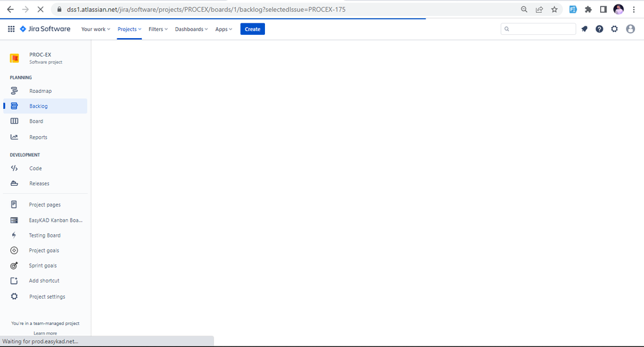
Task: Click the PROC-EX project name
Action: (40, 55)
